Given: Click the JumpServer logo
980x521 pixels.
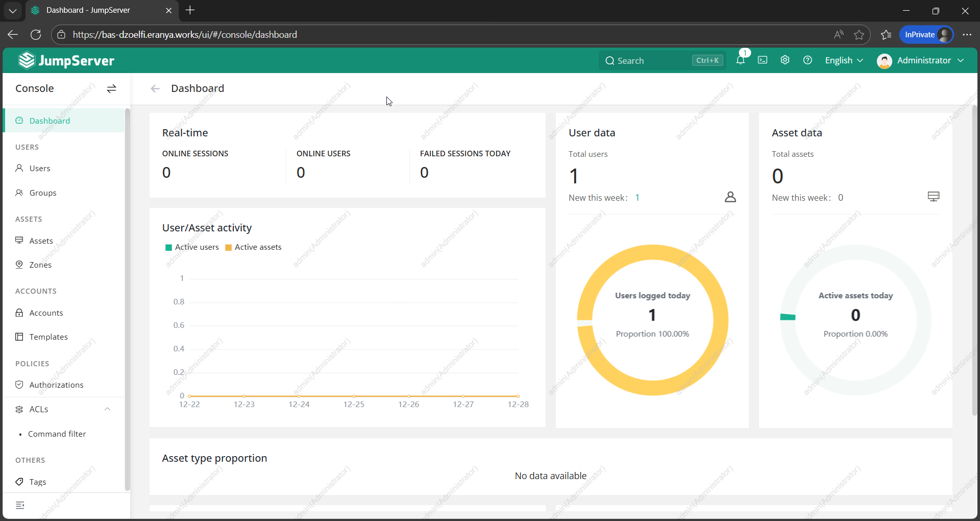Looking at the screenshot, I should pos(66,61).
